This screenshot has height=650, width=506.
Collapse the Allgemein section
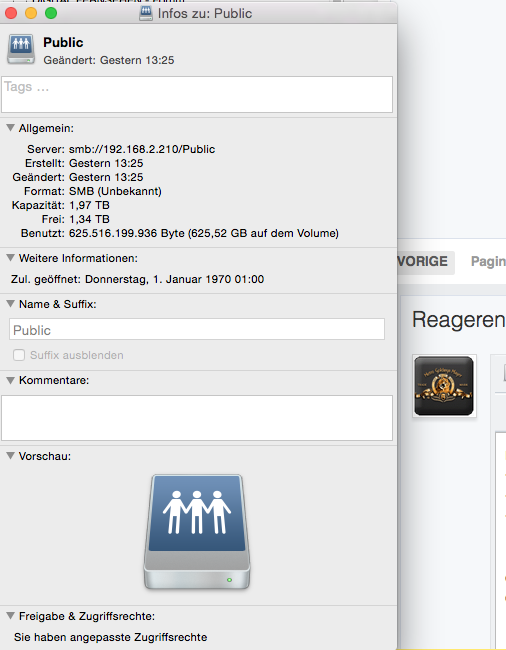[11, 128]
